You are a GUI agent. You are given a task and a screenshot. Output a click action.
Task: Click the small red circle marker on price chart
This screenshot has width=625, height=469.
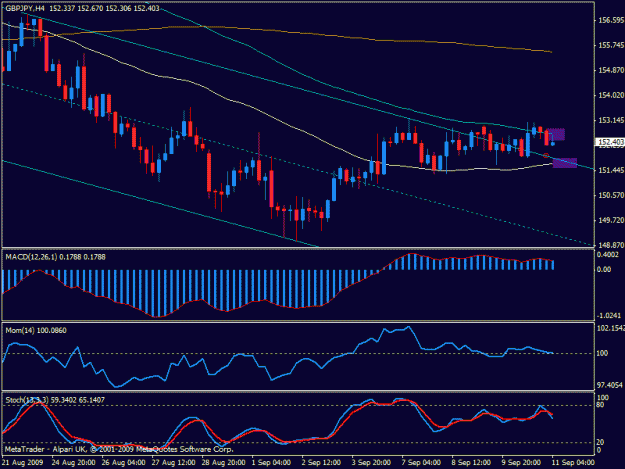[546, 155]
